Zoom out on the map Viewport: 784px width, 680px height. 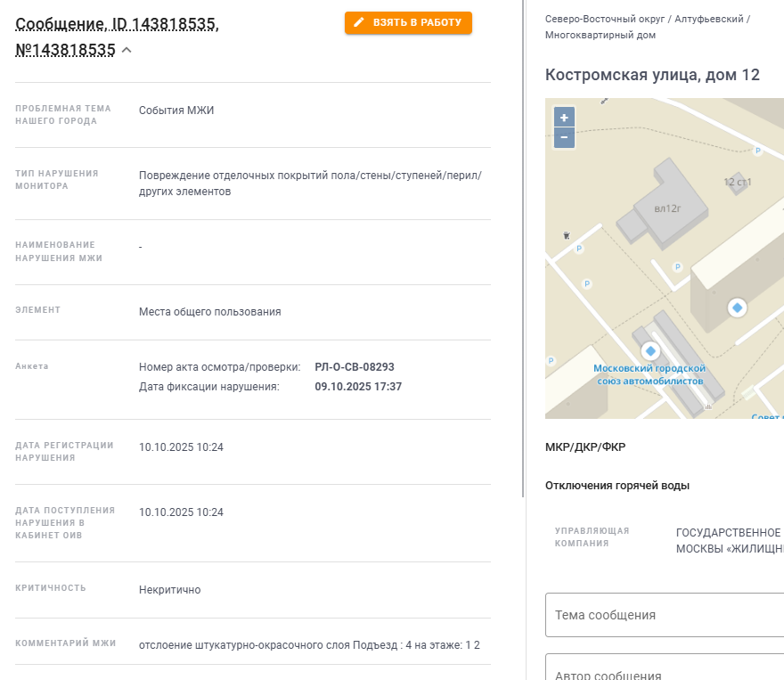pos(564,138)
